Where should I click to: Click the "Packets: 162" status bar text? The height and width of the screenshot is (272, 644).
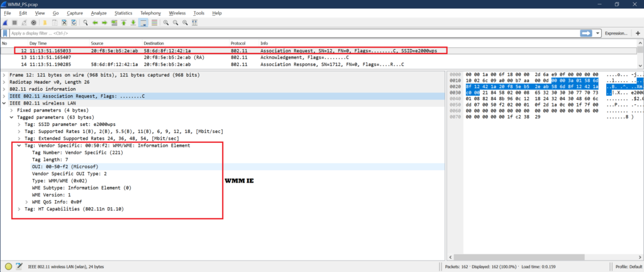pyautogui.click(x=457, y=267)
